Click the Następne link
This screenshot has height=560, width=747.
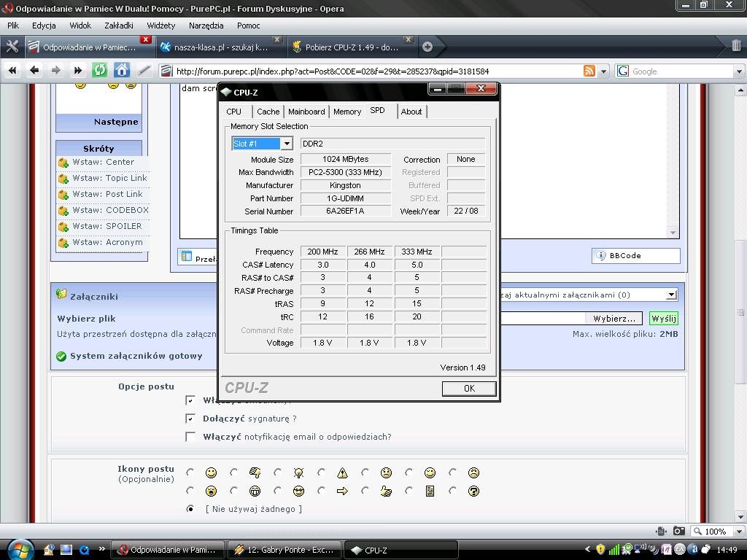coord(116,122)
